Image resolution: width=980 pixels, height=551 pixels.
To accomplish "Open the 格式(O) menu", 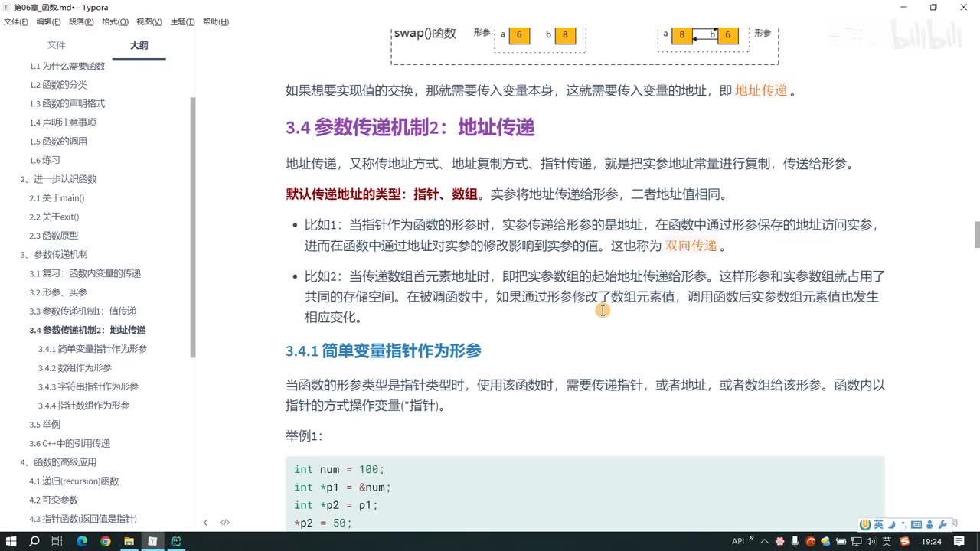I will [115, 21].
